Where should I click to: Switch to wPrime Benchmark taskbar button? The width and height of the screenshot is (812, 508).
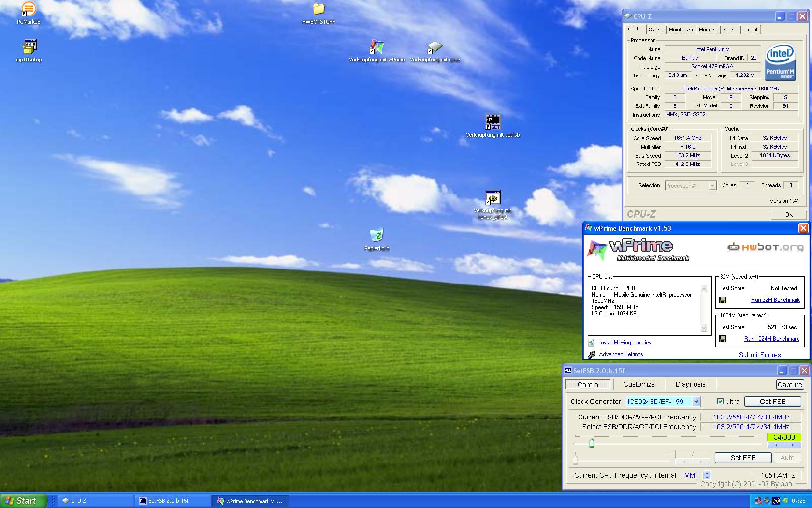pyautogui.click(x=251, y=501)
